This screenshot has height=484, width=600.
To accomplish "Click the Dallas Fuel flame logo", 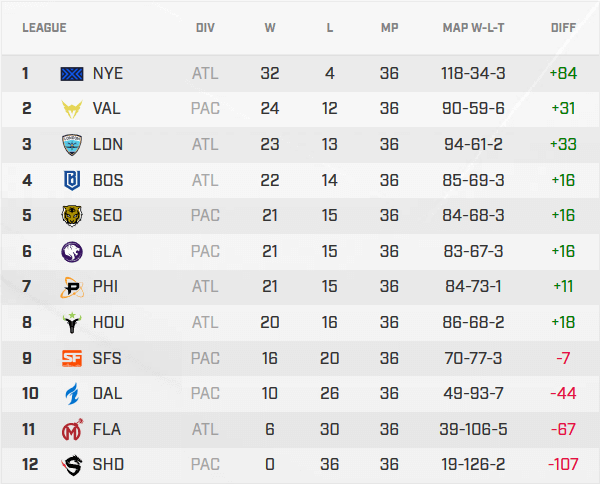I will (73, 393).
